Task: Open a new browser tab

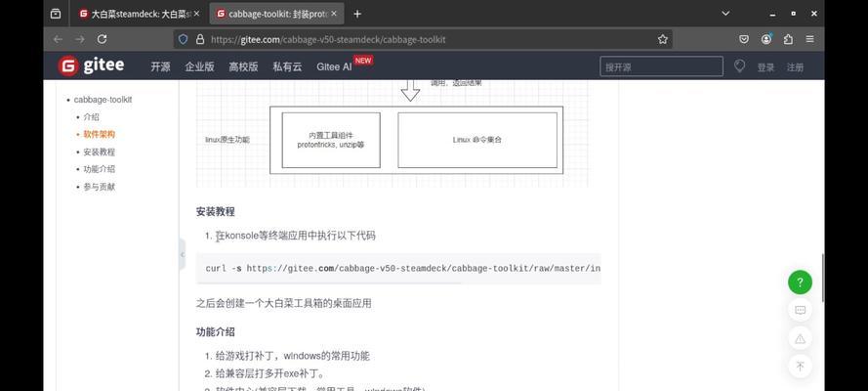Action: tap(357, 14)
